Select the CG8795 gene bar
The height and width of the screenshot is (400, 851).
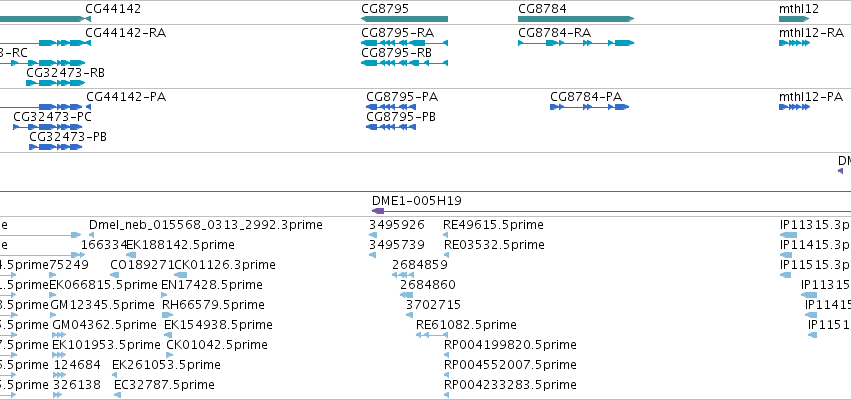404,19
